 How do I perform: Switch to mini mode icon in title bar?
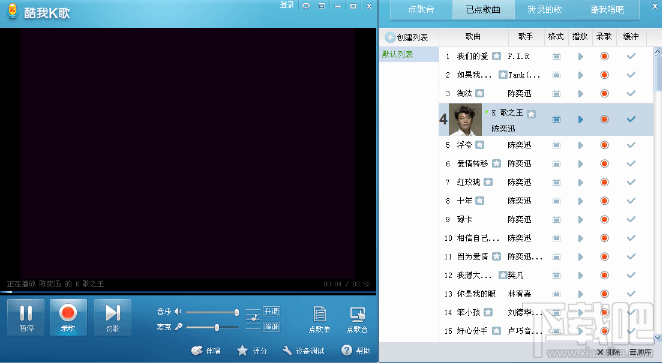tap(322, 6)
